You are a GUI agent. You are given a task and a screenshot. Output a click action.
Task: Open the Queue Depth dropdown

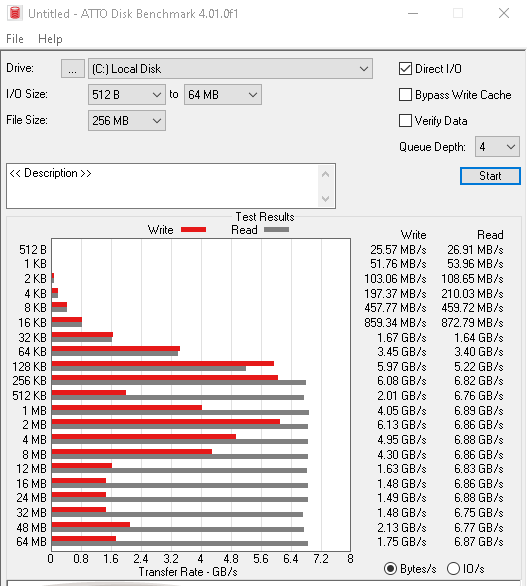[497, 146]
